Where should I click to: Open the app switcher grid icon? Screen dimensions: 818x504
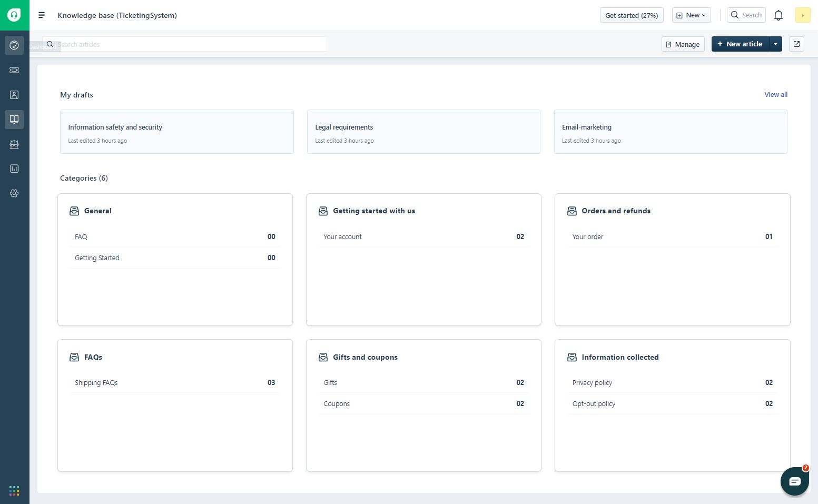[14, 491]
